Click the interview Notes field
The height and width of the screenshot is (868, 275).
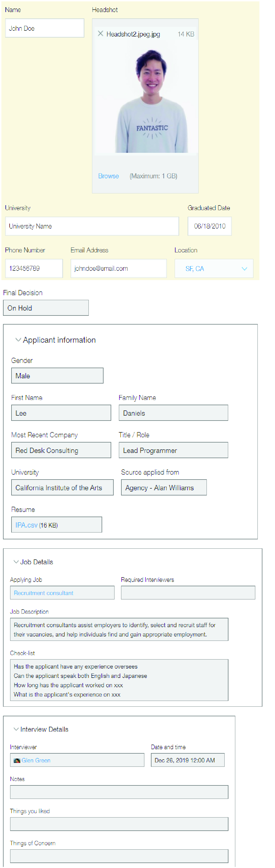tap(119, 792)
